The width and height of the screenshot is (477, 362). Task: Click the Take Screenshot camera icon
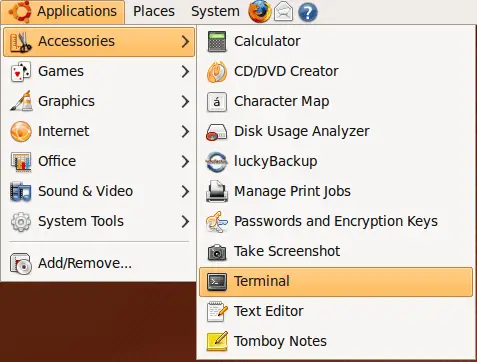point(217,252)
